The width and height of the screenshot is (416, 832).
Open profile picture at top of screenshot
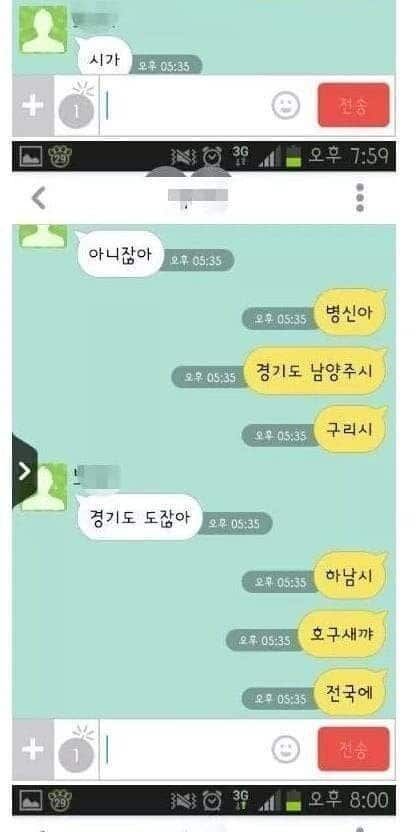(x=44, y=30)
